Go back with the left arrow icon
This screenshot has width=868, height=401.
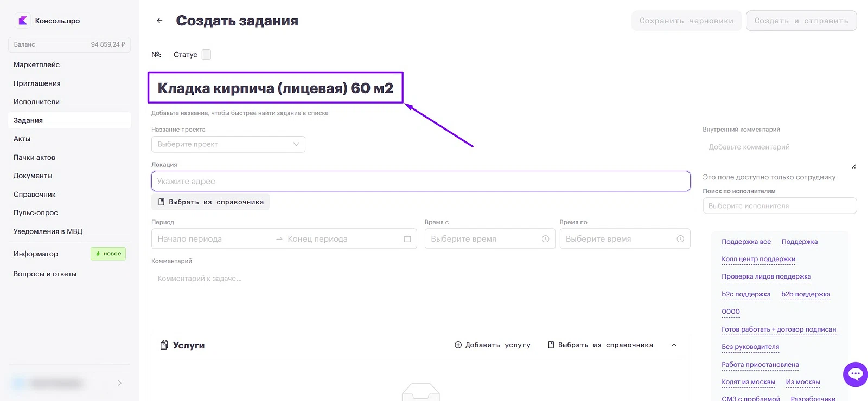[x=159, y=21]
